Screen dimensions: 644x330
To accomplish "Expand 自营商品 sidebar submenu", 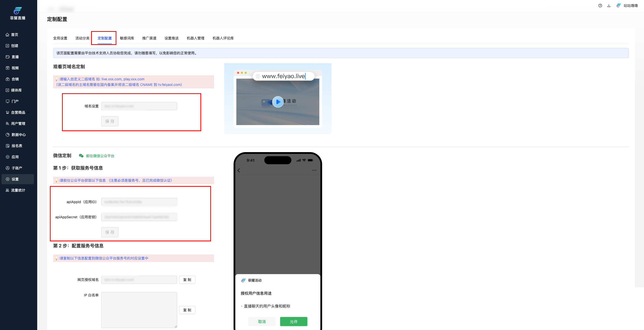I will point(18,112).
